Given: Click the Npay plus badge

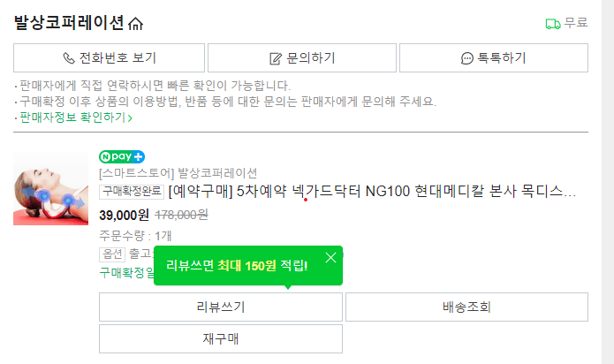Looking at the screenshot, I should (x=122, y=156).
